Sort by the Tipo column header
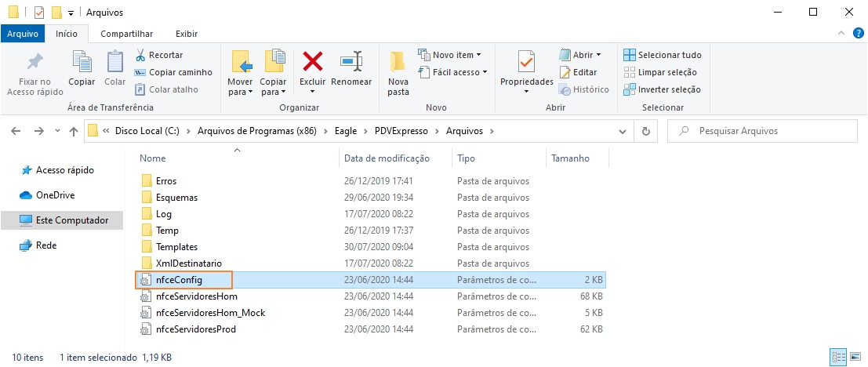868x367 pixels. coord(466,158)
